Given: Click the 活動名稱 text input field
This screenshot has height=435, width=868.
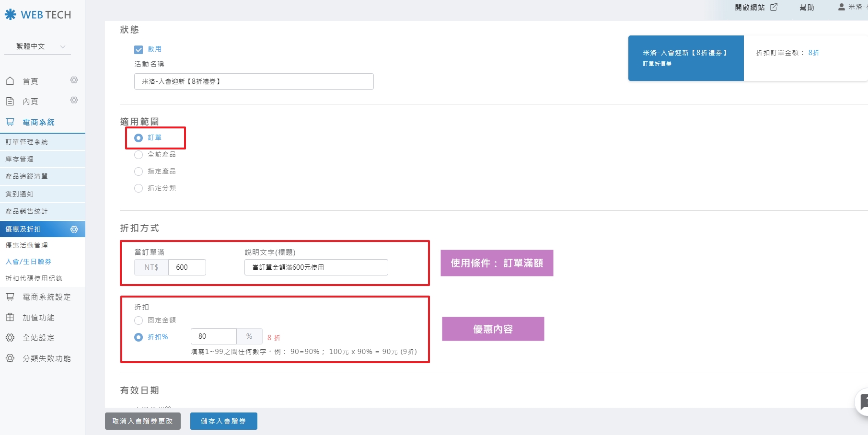Looking at the screenshot, I should [x=254, y=81].
